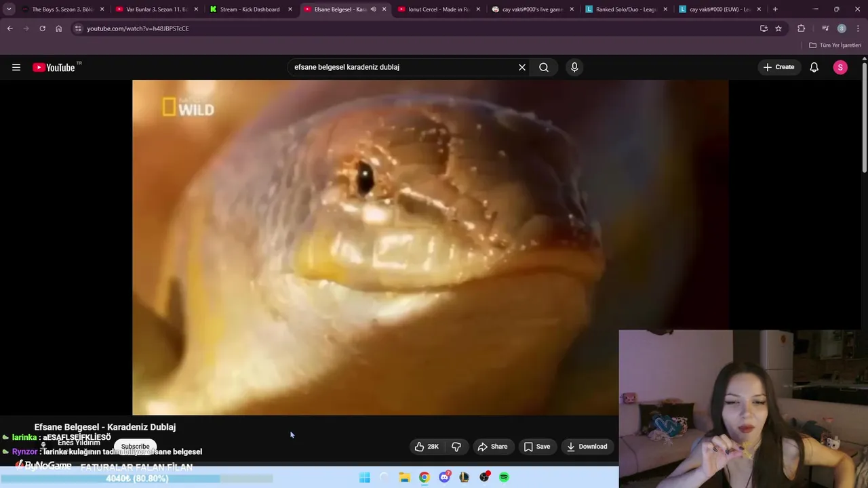Image resolution: width=868 pixels, height=488 pixels.
Task: Install app icon in address bar
Action: [x=764, y=28]
